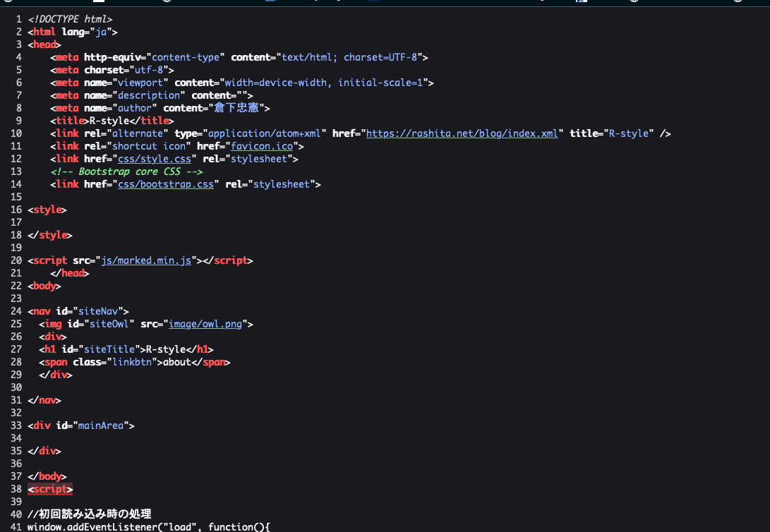Viewport: 770px width, 532px height.
Task: Click the mainArea id value
Action: click(x=100, y=425)
